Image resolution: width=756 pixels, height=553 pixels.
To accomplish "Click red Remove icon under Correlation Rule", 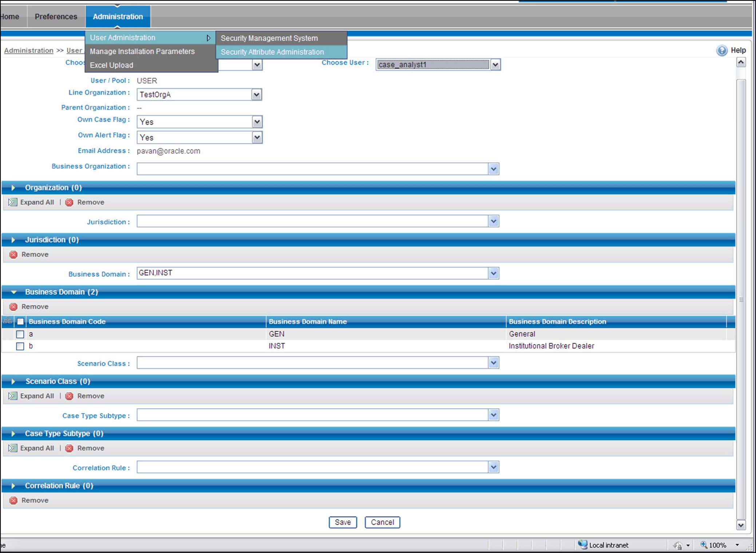I will [x=13, y=501].
